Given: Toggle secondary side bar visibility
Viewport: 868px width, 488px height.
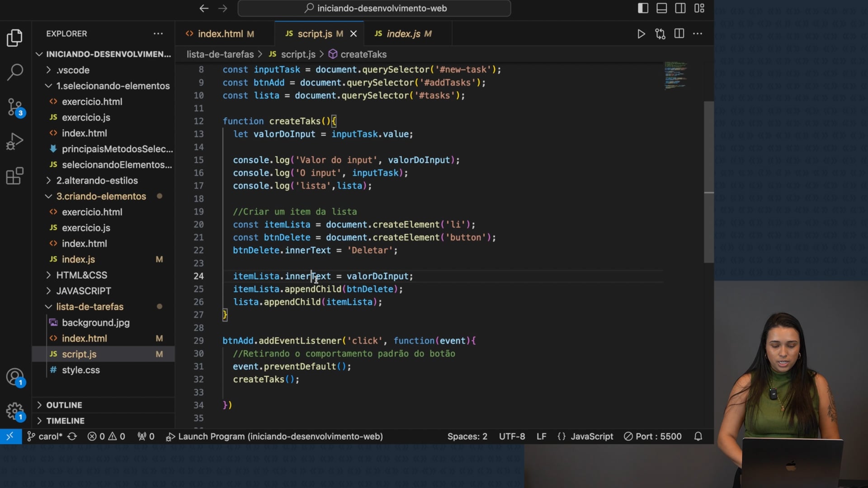Looking at the screenshot, I should pos(680,8).
